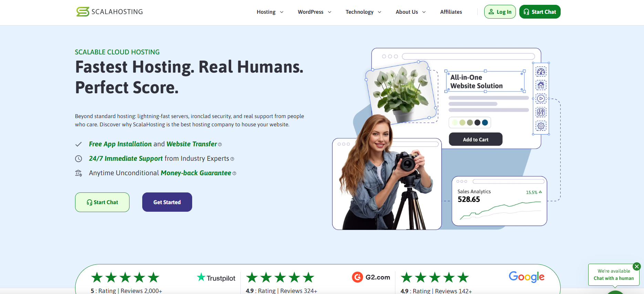644x294 pixels.
Task: Click Start Chat in the header
Action: (540, 12)
